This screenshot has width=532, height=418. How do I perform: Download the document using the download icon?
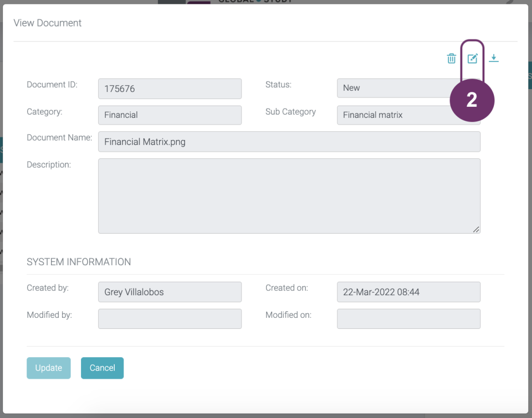[494, 58]
